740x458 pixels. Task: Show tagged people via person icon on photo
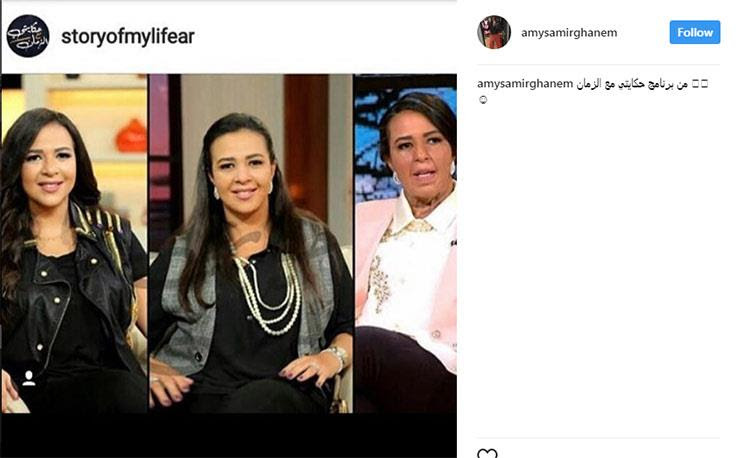(x=29, y=378)
